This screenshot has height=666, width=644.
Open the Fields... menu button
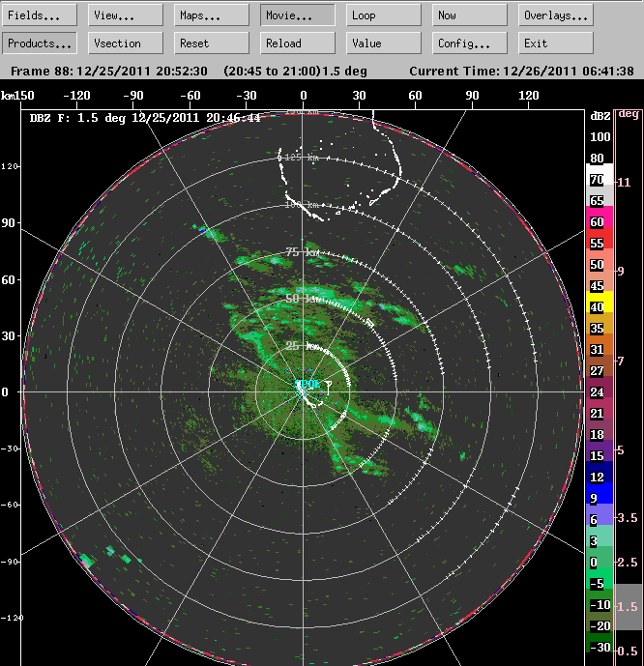pyautogui.click(x=39, y=15)
